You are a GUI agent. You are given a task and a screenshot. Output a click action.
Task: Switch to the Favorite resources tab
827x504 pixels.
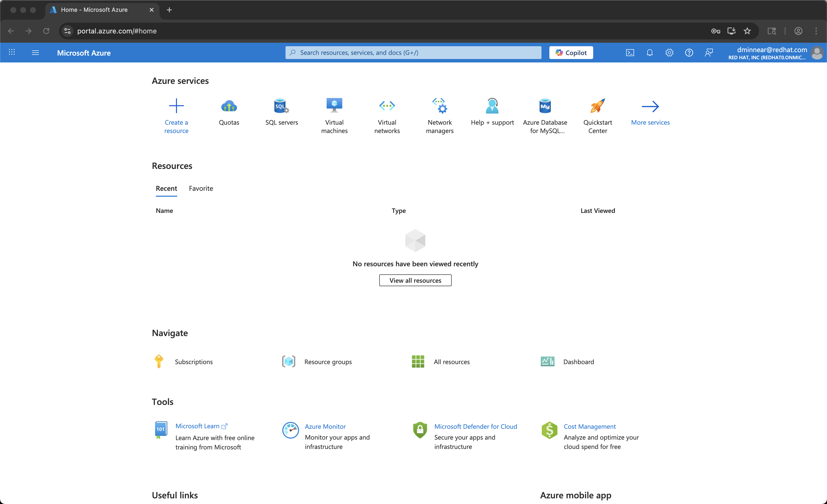coord(201,189)
